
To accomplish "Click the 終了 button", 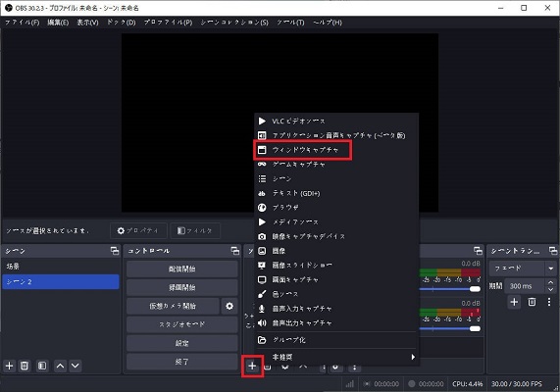I will (181, 362).
